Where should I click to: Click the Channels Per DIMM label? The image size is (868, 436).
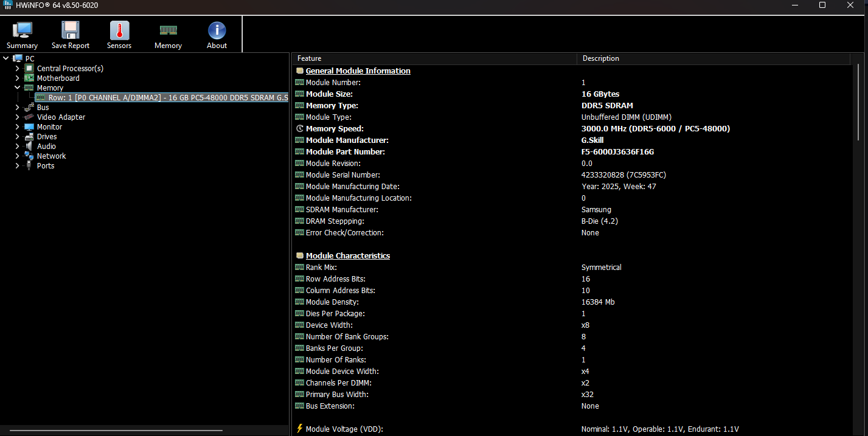click(x=338, y=382)
